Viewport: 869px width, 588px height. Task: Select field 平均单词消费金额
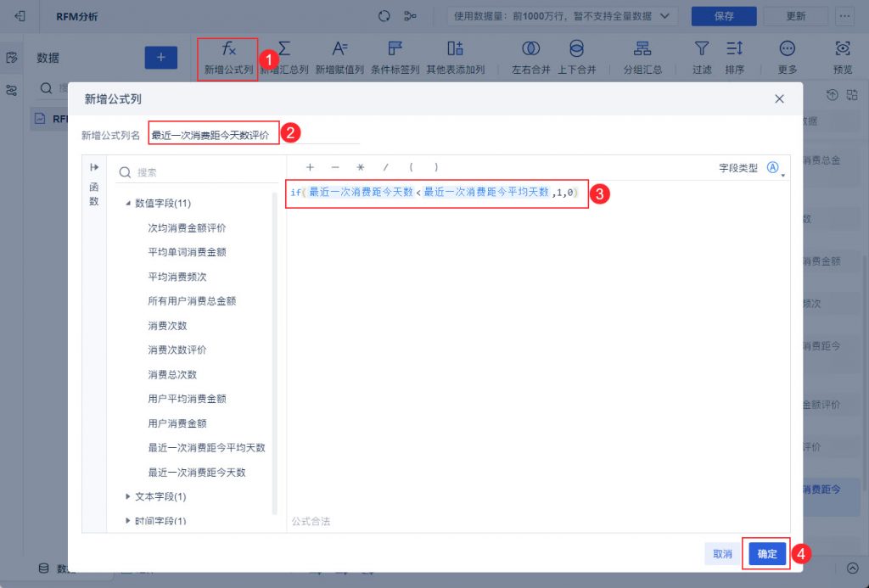tap(187, 252)
